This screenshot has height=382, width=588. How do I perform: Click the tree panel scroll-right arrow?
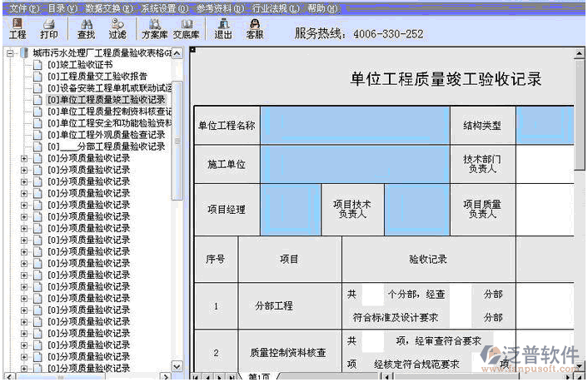[x=166, y=376]
